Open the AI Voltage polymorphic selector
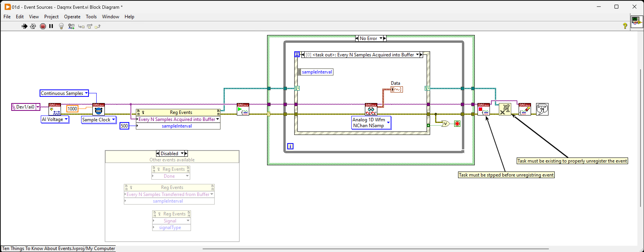Image resolution: width=644 pixels, height=252 pixels. [66, 119]
